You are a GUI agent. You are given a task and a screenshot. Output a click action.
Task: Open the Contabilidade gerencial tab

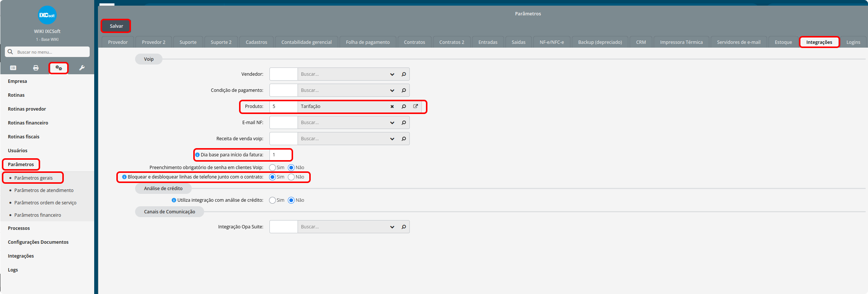pos(307,42)
